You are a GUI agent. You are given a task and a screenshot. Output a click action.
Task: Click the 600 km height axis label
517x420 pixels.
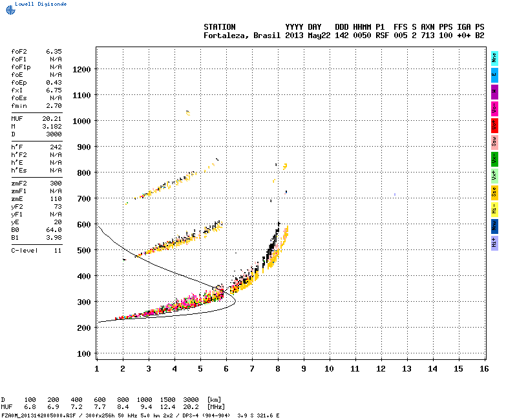pyautogui.click(x=84, y=224)
